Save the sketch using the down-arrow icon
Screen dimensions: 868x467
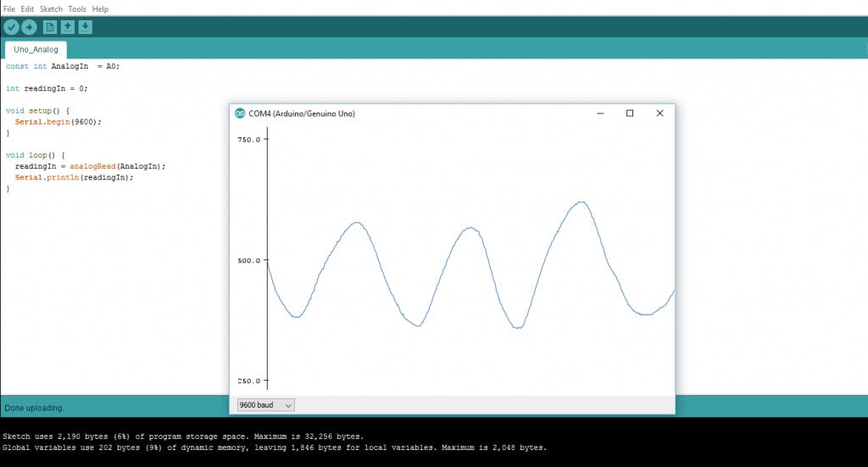86,27
